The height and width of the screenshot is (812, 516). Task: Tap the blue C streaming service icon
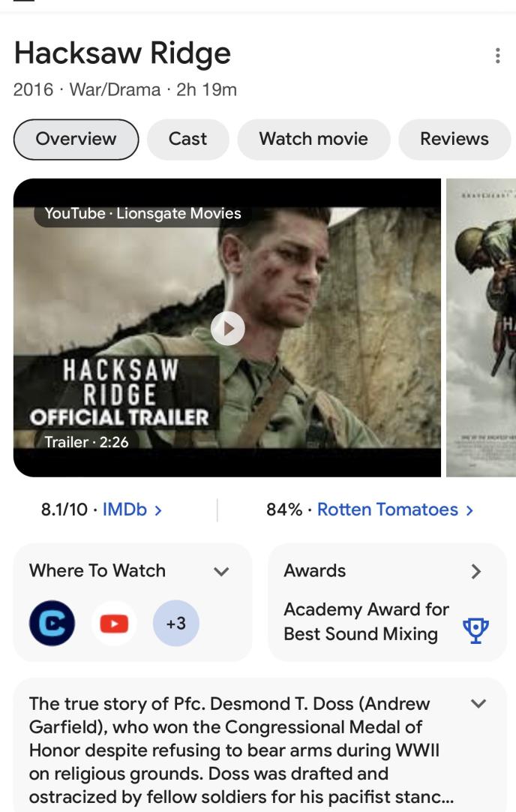pos(52,623)
